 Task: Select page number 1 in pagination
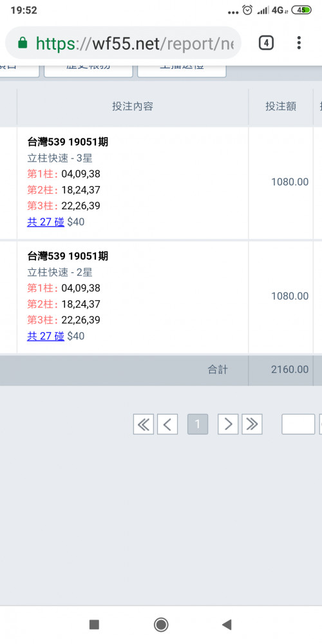tap(198, 424)
